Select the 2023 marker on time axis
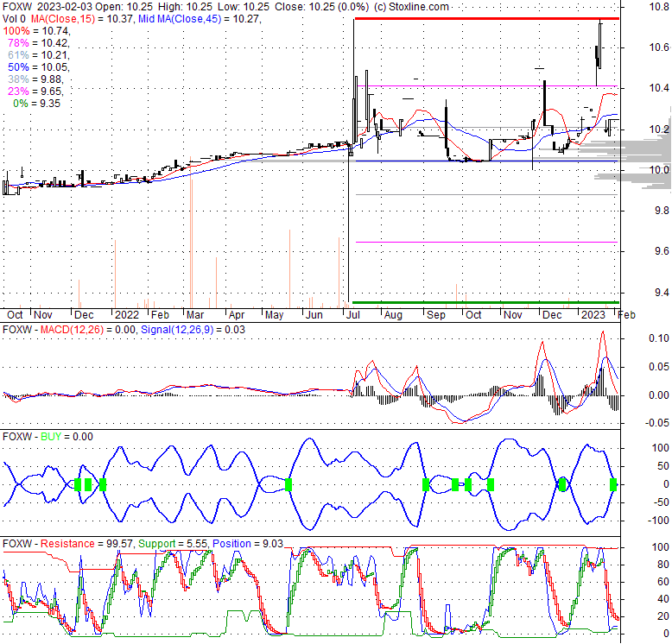The height and width of the screenshot is (644, 672). coord(593,315)
